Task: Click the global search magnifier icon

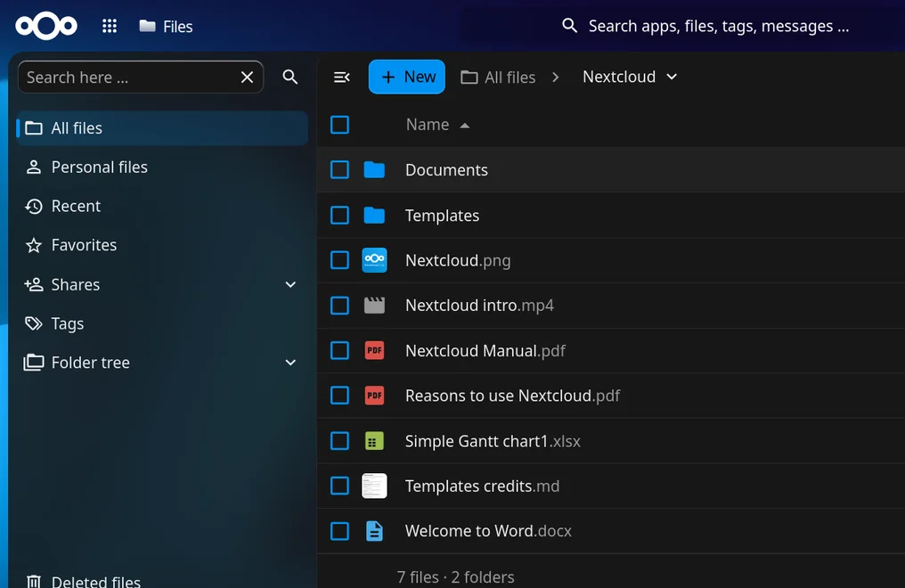Action: (x=569, y=25)
